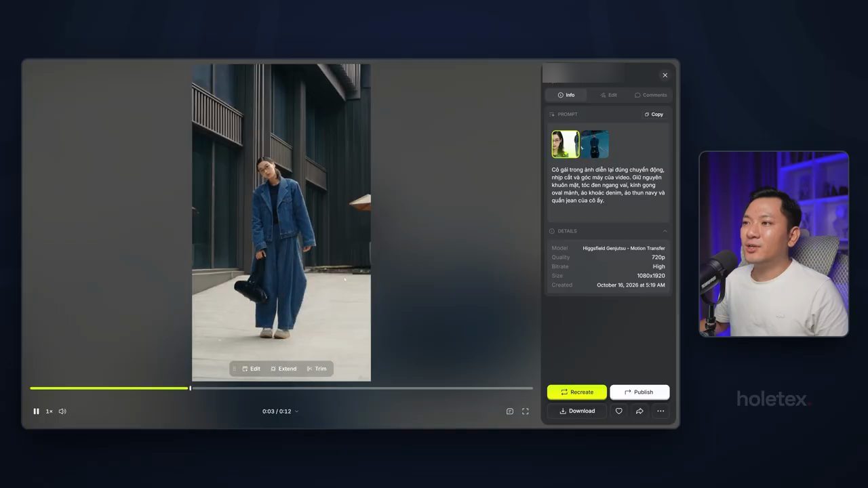Click the 720p quality value

pos(658,258)
